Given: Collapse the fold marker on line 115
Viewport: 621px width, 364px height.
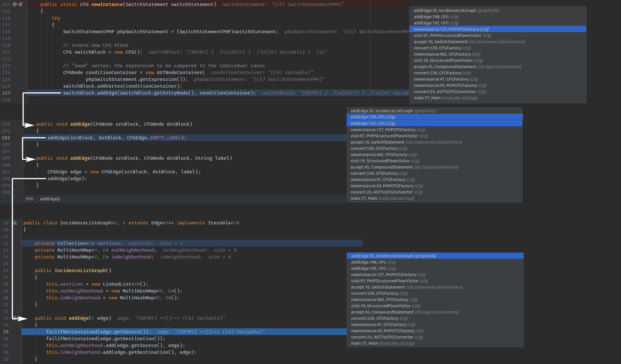Looking at the screenshot, I should pos(27,11).
